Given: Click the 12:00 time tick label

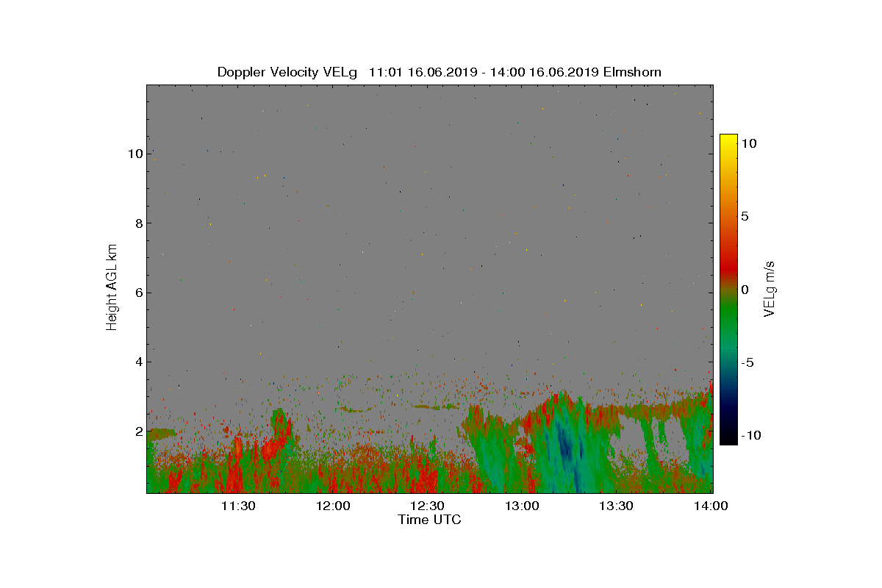Looking at the screenshot, I should 333,506.
